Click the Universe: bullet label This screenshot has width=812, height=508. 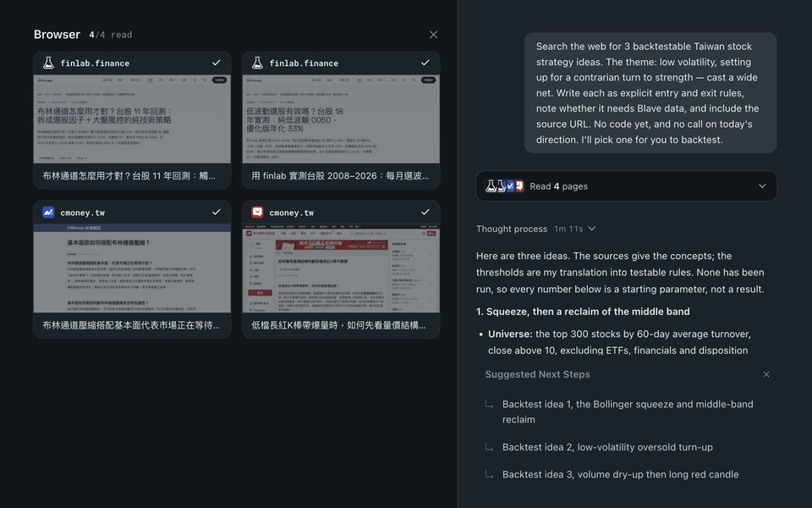pyautogui.click(x=510, y=334)
